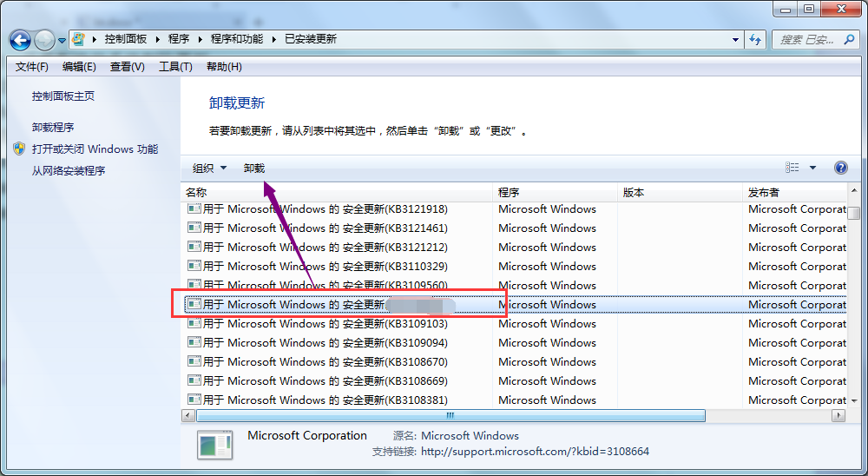
Task: Open the 组织 dropdown menu
Action: coord(209,169)
